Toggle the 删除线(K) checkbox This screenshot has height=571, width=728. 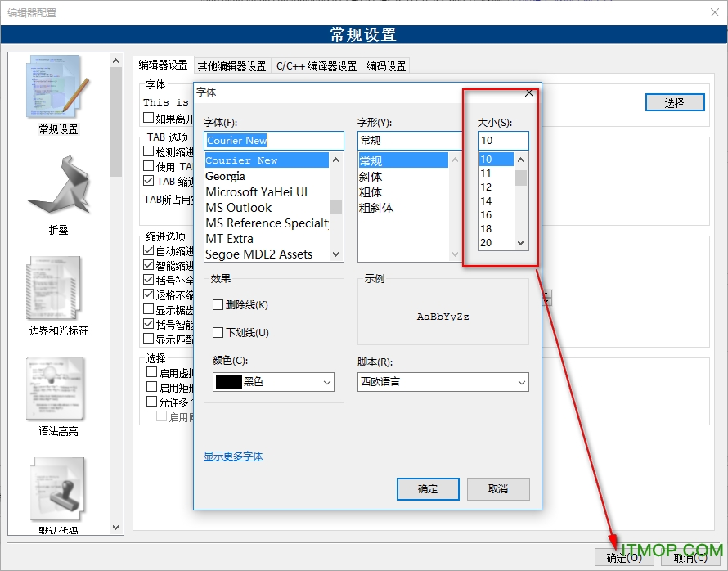point(218,304)
